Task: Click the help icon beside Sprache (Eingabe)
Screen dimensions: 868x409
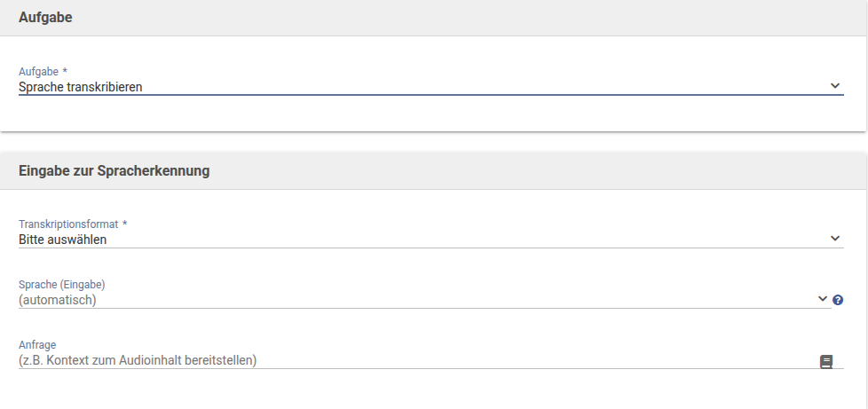Action: pyautogui.click(x=838, y=300)
